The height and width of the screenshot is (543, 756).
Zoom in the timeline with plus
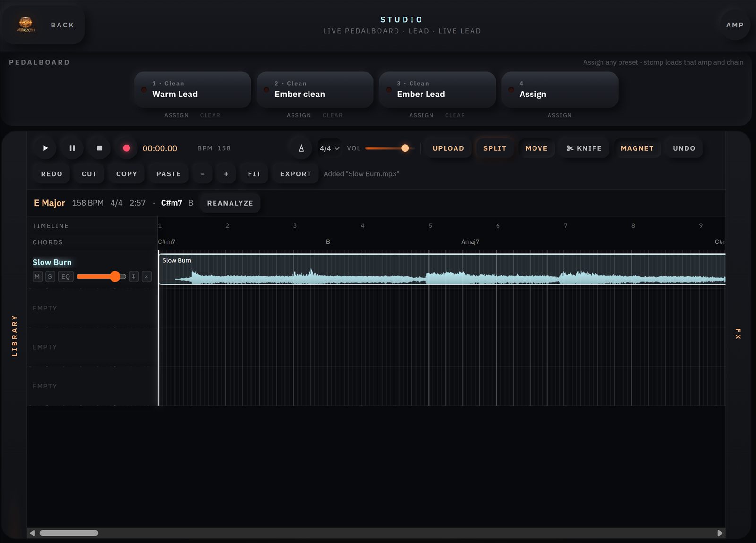pyautogui.click(x=226, y=174)
